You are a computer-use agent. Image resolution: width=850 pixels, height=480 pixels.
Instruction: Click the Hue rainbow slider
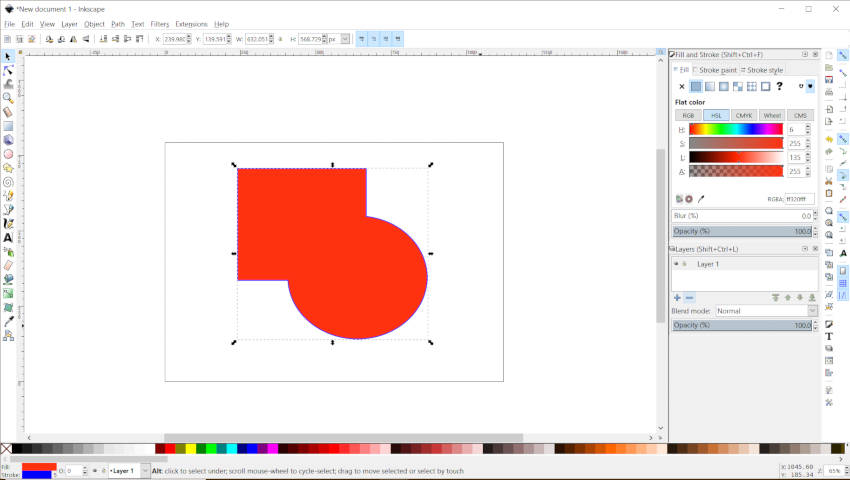(x=736, y=129)
